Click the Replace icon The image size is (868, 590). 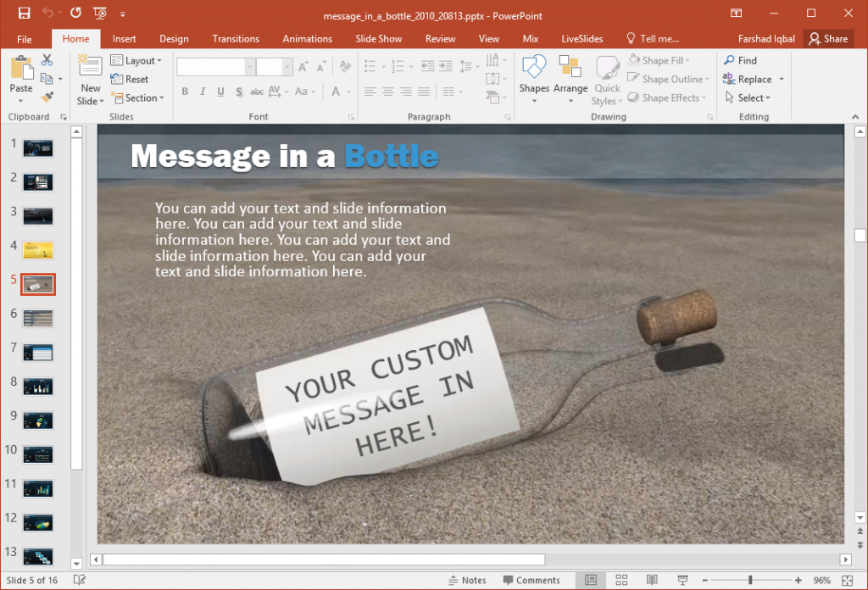[x=753, y=79]
